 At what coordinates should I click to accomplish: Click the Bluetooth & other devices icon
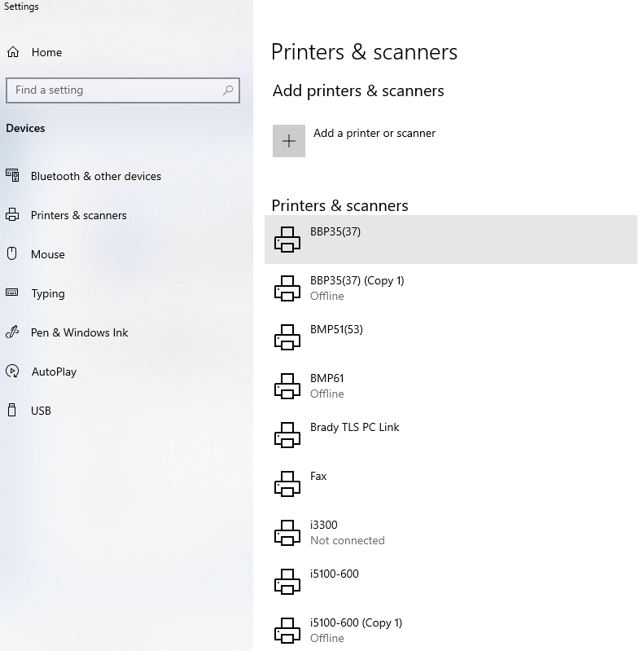point(12,175)
